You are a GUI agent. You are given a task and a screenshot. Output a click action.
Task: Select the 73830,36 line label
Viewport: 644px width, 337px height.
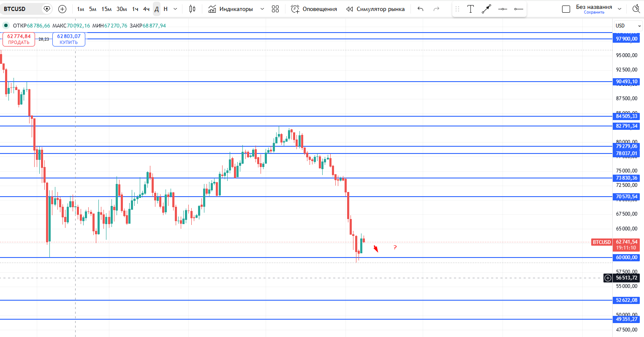click(627, 178)
